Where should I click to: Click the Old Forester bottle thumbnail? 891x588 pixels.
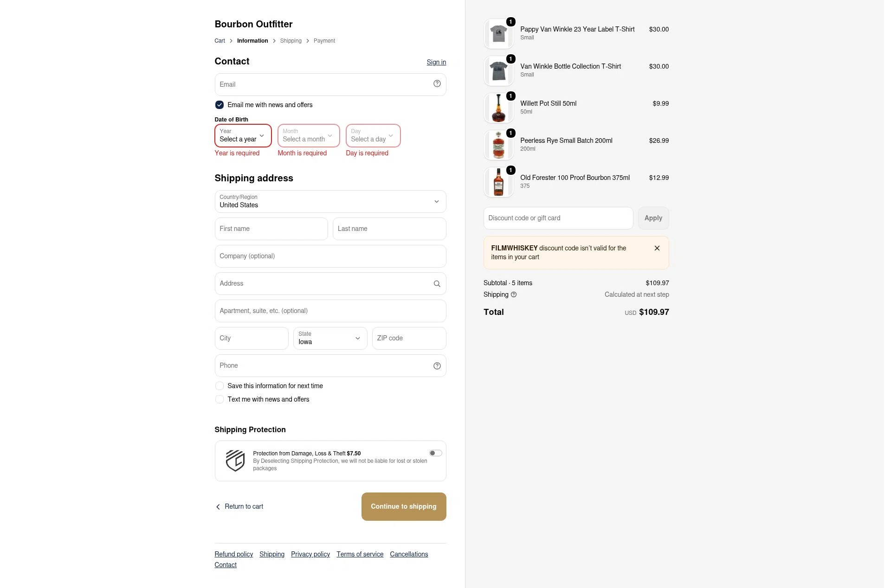(x=498, y=182)
